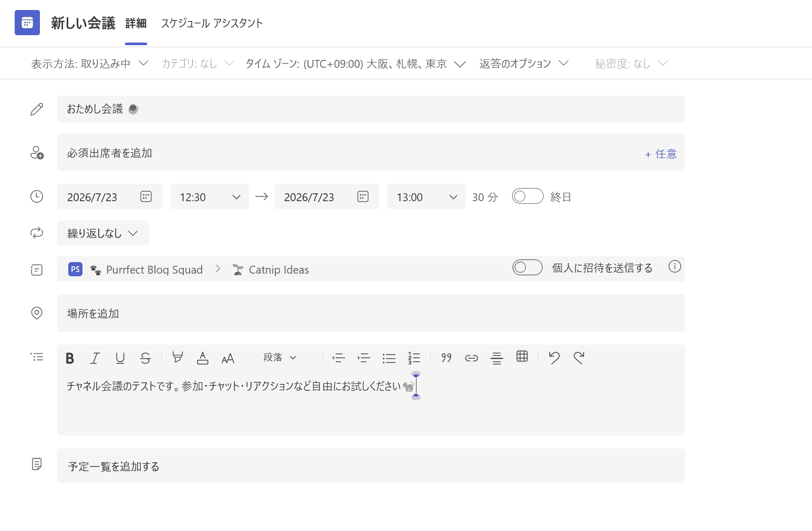This screenshot has height=531, width=812.
Task: Add optional attendees with + 任意
Action: pyautogui.click(x=661, y=154)
